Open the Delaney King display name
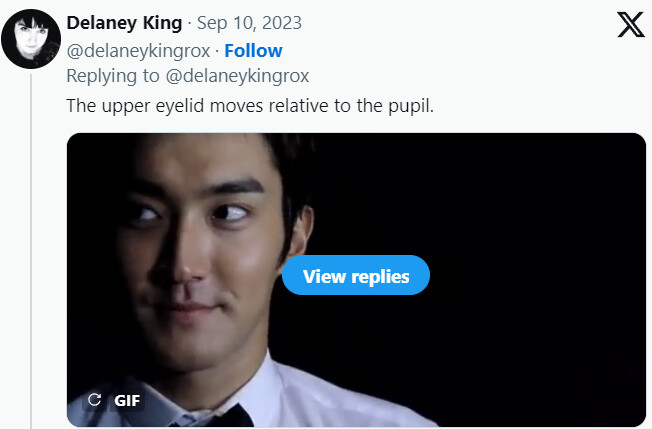The image size is (652, 429). (124, 23)
